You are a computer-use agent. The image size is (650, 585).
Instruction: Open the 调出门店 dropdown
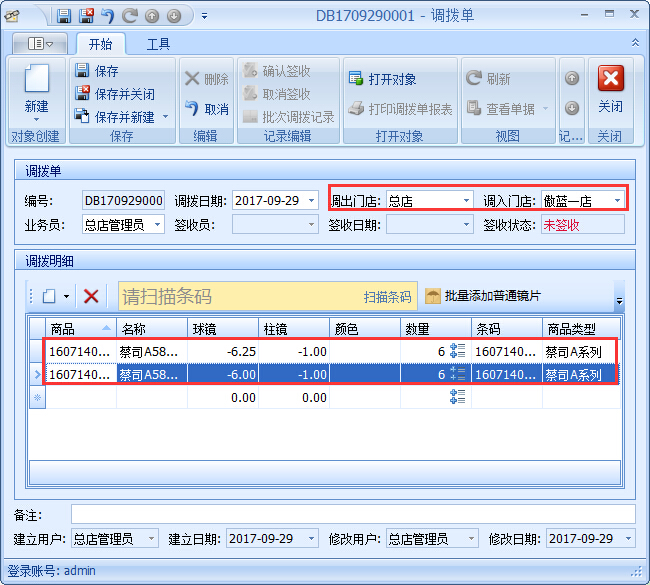tap(466, 200)
